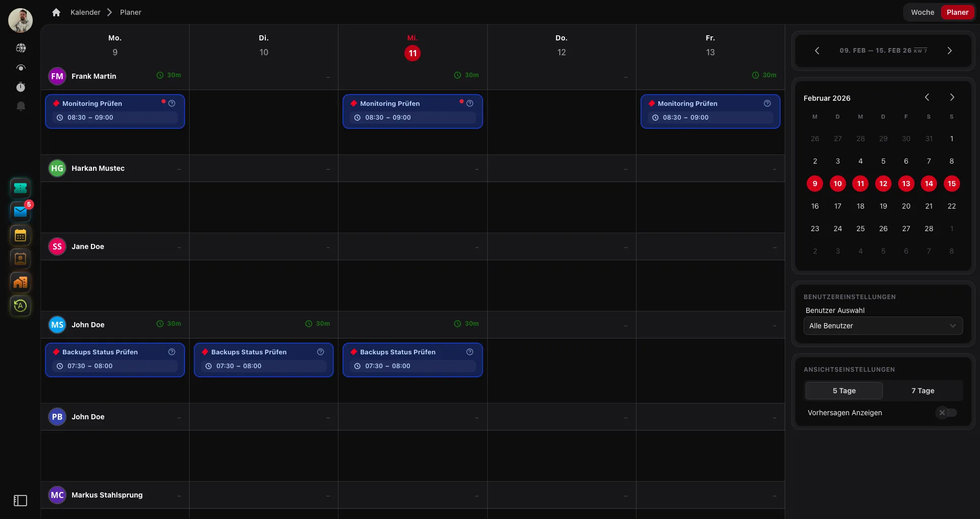Collapse the sidebar with the panel toggle
Image resolution: width=980 pixels, height=519 pixels.
coord(20,501)
